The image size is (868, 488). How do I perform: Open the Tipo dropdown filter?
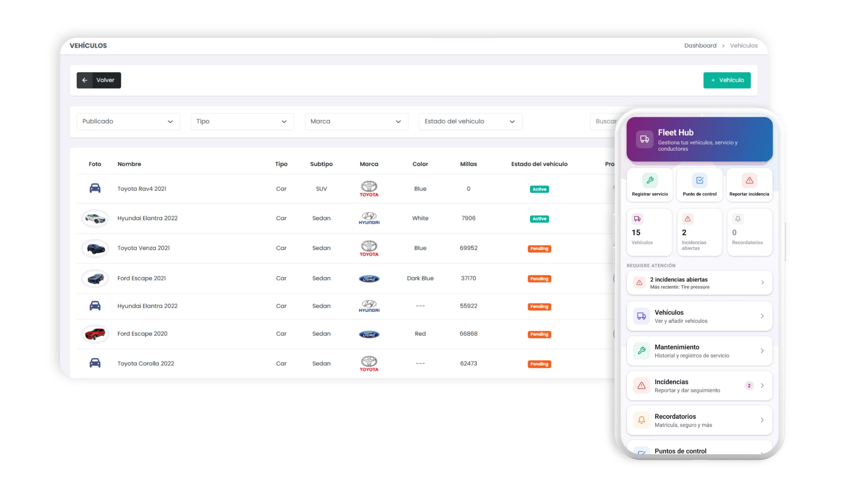[242, 121]
